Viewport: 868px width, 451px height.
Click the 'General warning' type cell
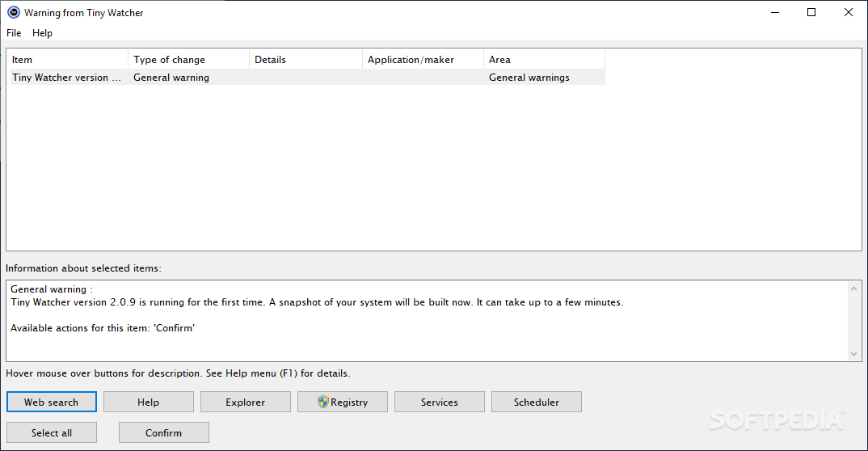point(171,78)
